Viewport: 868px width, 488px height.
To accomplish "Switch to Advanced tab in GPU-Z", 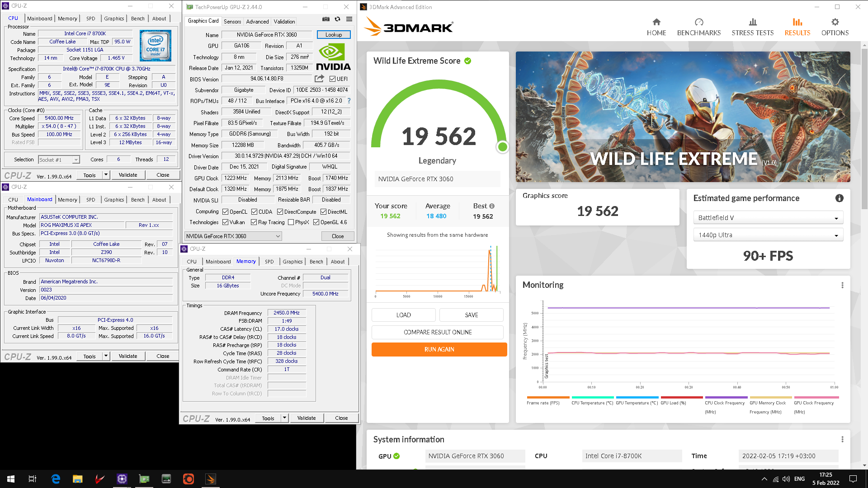I will tap(257, 22).
